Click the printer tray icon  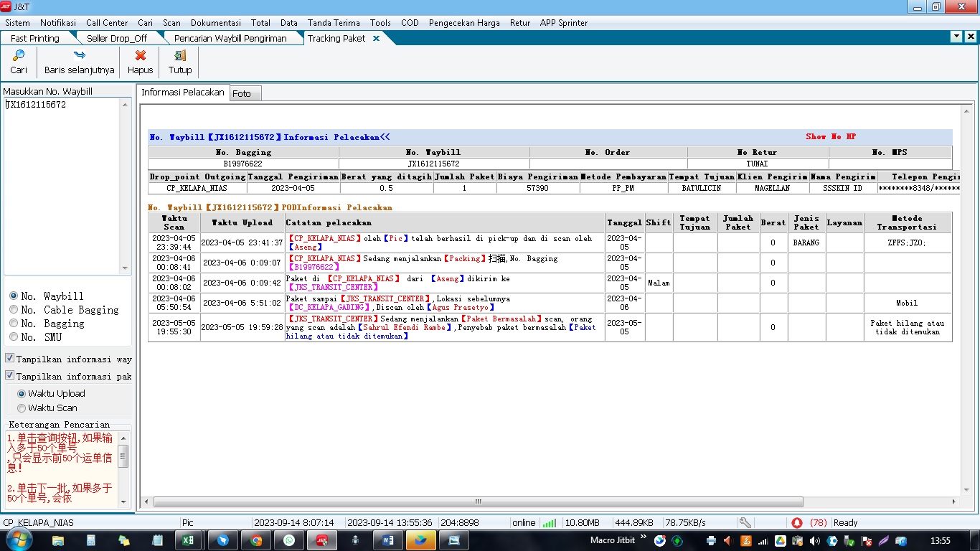coord(710,540)
